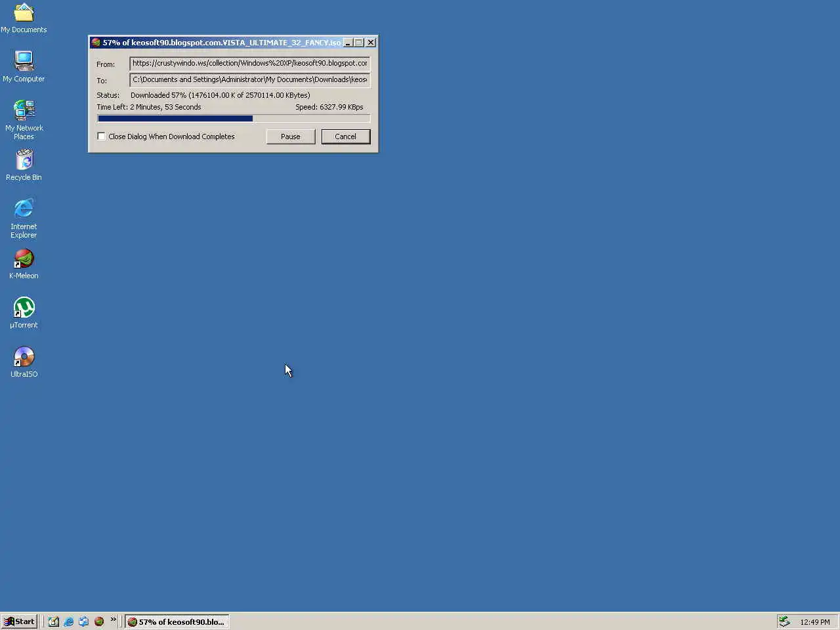Click the To destination path field
The image size is (840, 630).
[x=250, y=80]
